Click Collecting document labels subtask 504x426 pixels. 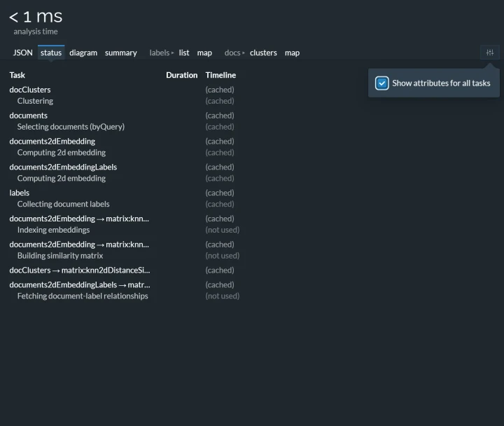[x=63, y=204]
